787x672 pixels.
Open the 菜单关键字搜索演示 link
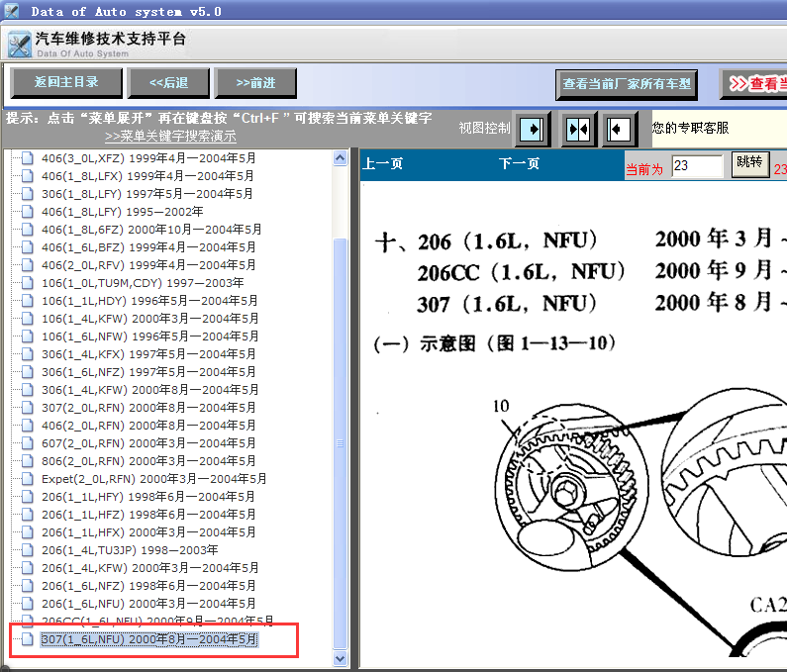[x=170, y=136]
